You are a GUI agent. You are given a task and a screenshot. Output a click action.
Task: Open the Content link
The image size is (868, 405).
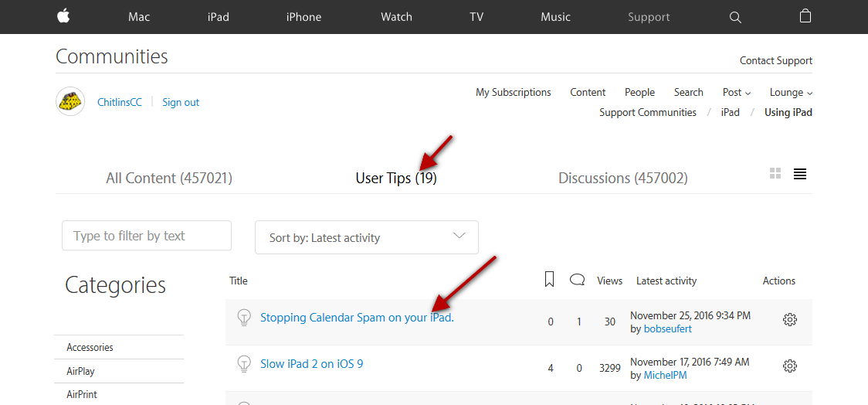[588, 93]
